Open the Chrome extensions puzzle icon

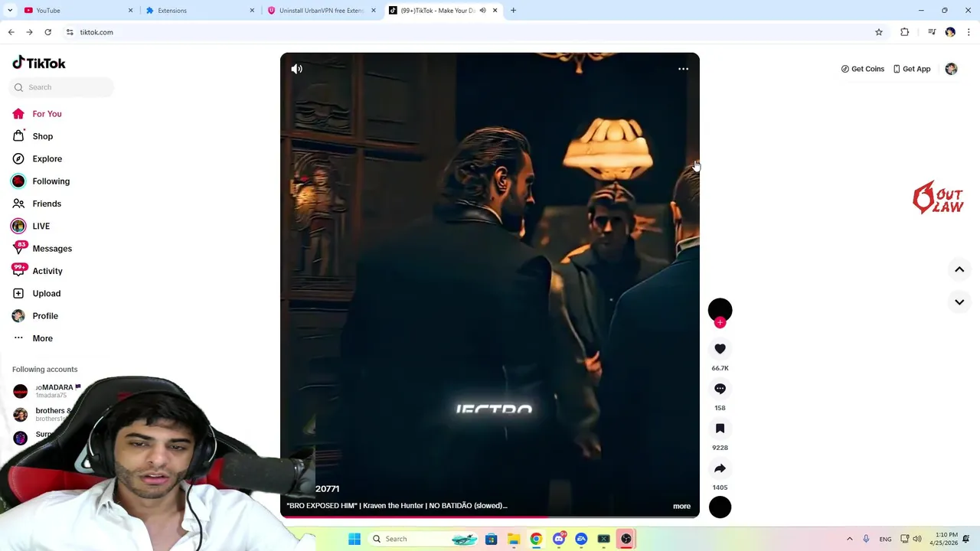(905, 32)
